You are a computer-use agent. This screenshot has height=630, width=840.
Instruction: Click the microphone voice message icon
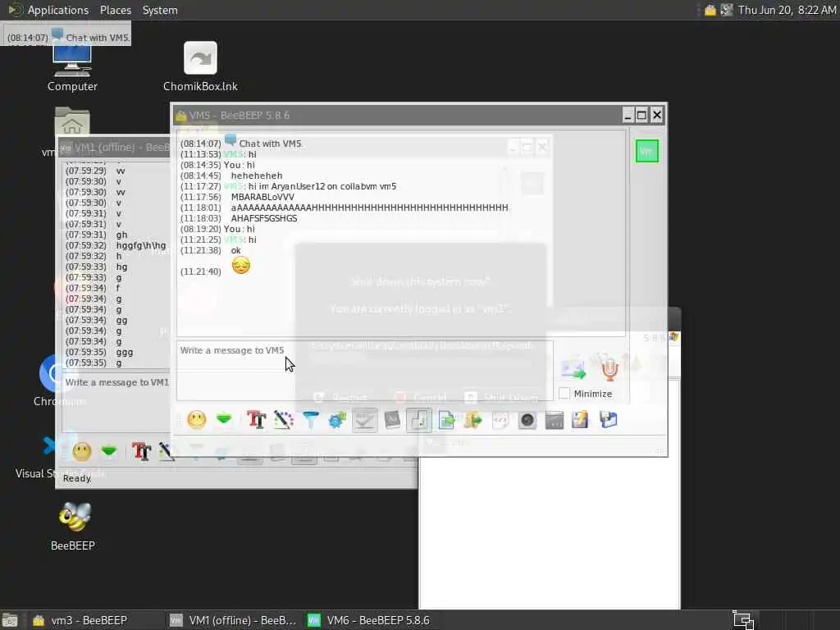click(609, 368)
